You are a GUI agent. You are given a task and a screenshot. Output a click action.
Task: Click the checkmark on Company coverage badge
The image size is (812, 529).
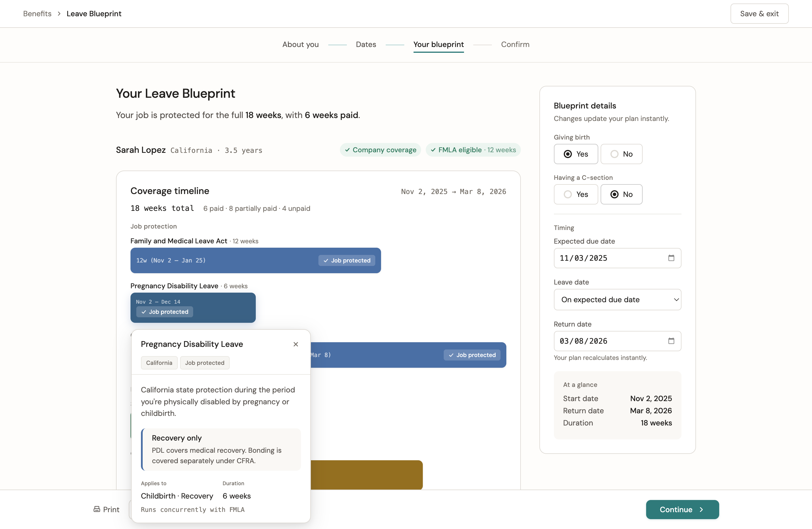[x=348, y=150]
